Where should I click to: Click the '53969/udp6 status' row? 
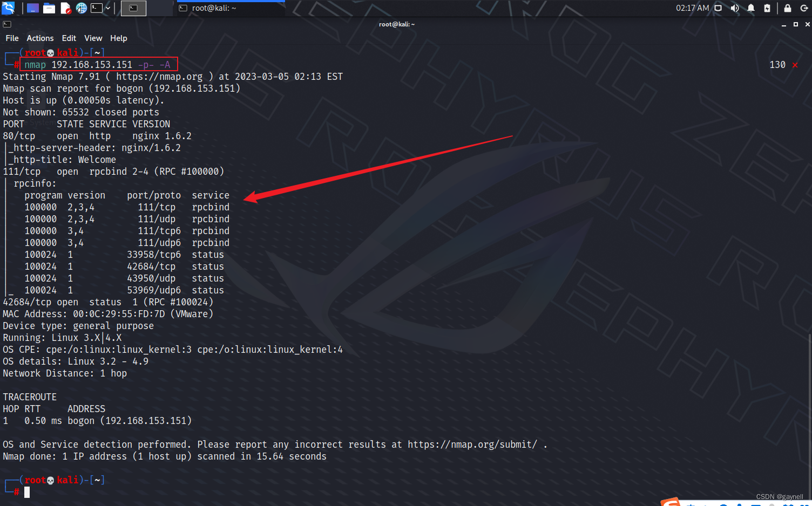coord(124,290)
